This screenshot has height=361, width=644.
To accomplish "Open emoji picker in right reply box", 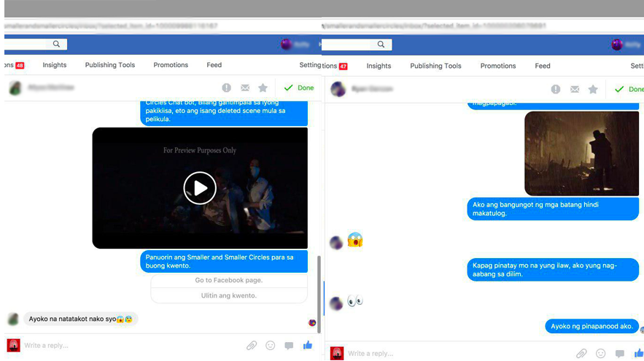I will (600, 353).
